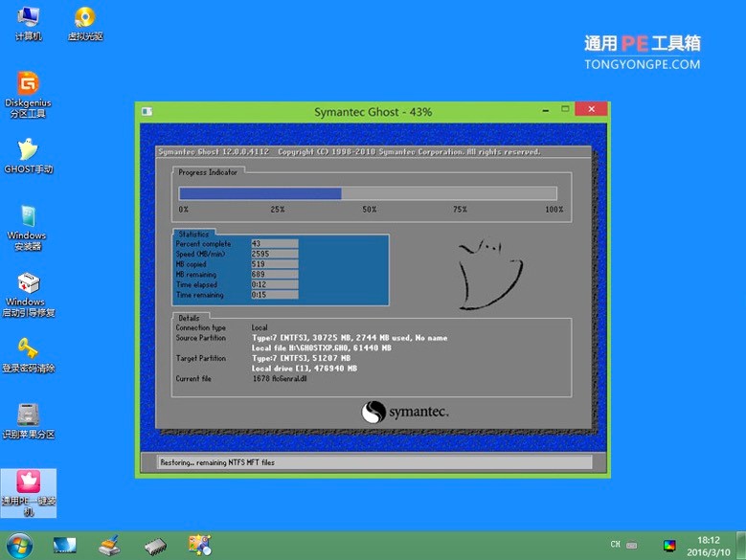Launch Diskgenius 分区工具 icon
Image resolution: width=746 pixels, height=560 pixels.
pyautogui.click(x=28, y=94)
